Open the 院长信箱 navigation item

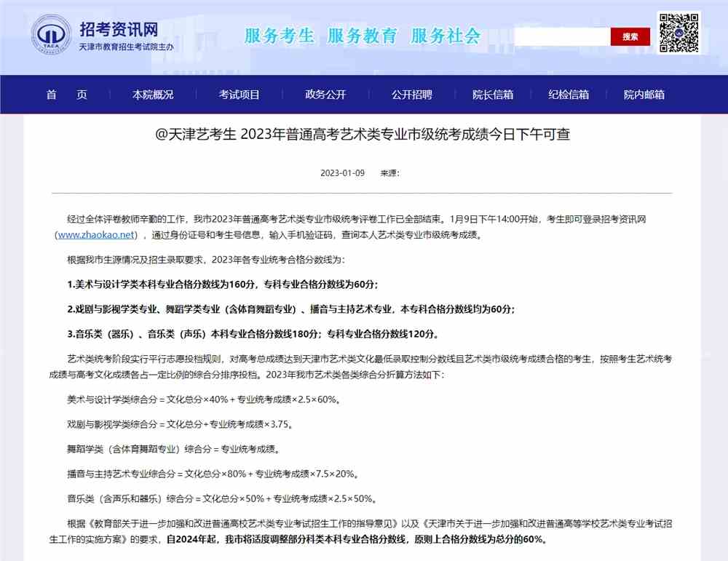pos(493,95)
